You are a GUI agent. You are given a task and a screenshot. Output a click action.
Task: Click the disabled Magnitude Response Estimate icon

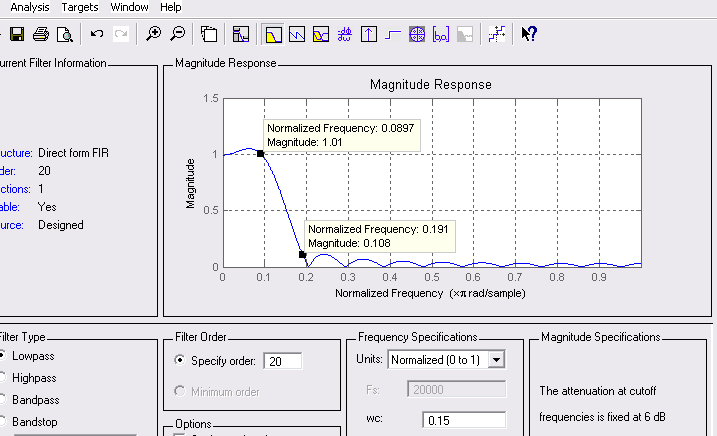pyautogui.click(x=465, y=34)
